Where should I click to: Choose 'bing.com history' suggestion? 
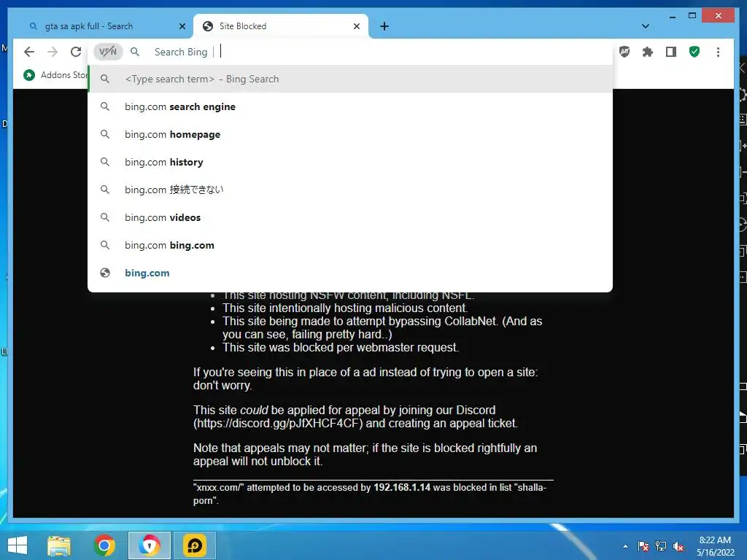point(350,162)
